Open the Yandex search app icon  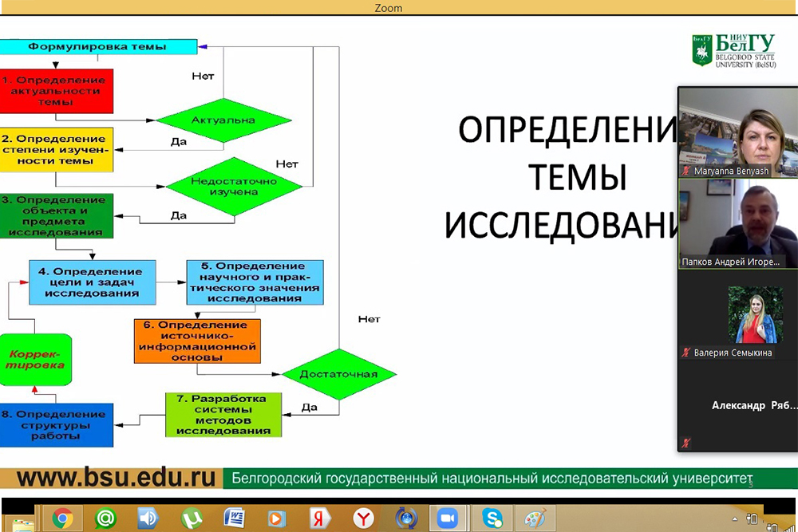320,518
